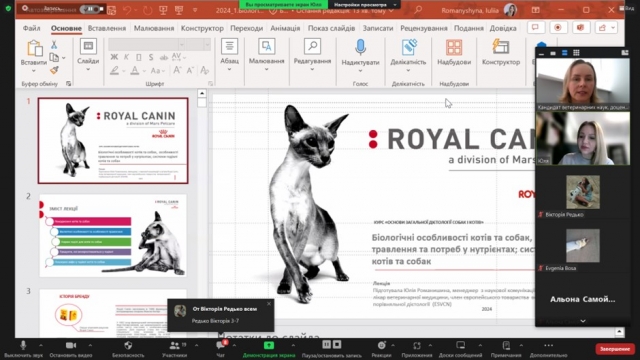Click the Zoom Безопасность shield icon

[128, 346]
